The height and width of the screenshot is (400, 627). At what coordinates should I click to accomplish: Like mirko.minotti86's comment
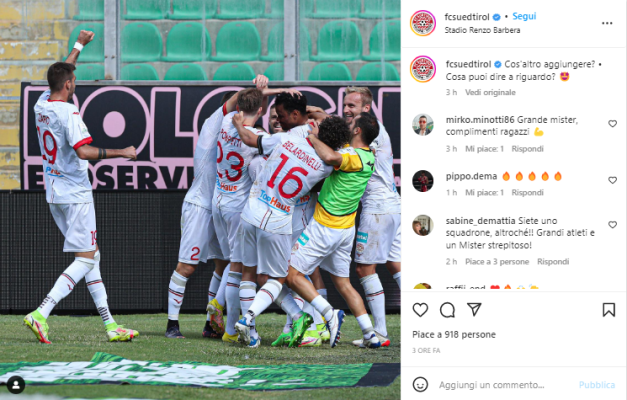tap(612, 124)
